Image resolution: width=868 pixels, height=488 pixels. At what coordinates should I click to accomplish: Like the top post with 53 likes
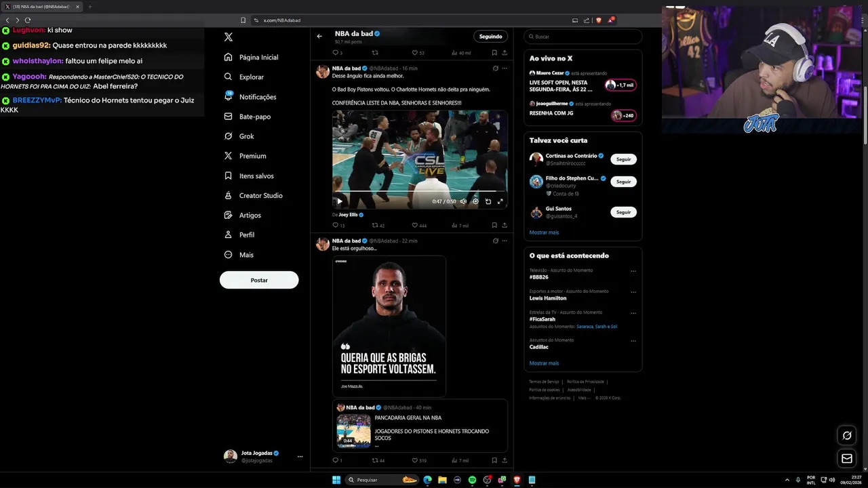click(418, 53)
